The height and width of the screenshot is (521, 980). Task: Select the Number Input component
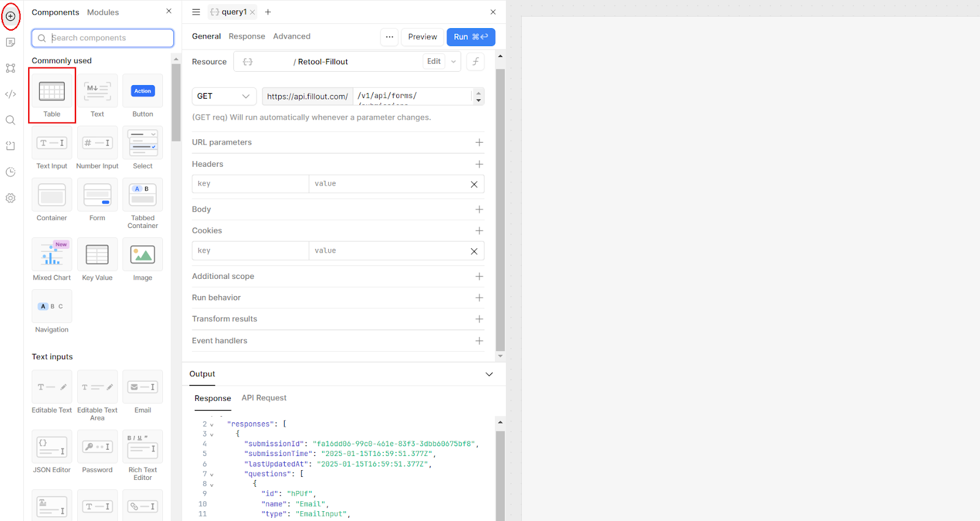click(97, 148)
